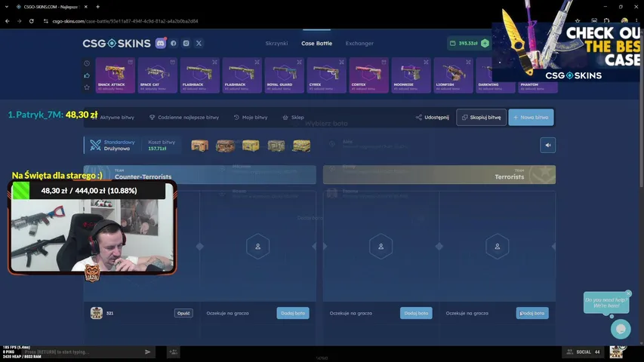Click the SPACE CAT drop card

coord(157,75)
